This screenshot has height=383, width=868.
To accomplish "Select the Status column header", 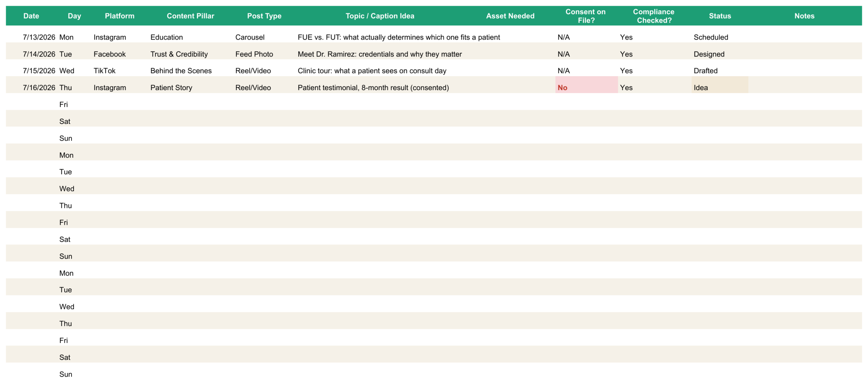I will (x=720, y=16).
